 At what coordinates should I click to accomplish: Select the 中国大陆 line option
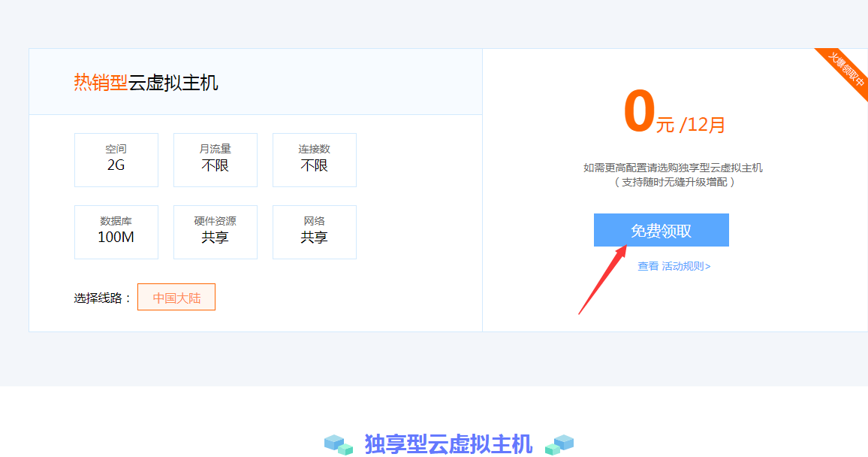[176, 297]
